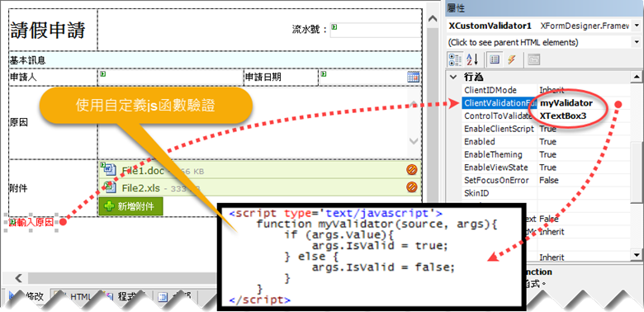Click the 流水號 input field

tap(376, 30)
